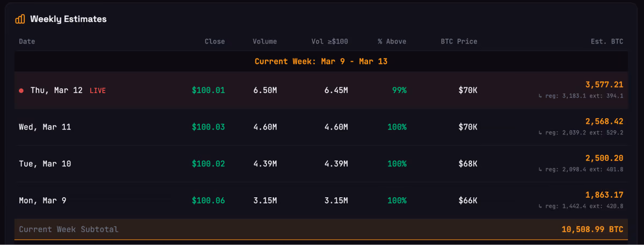Click the reg: 1,442.4 ext: 420.8 breakdown

[581, 206]
